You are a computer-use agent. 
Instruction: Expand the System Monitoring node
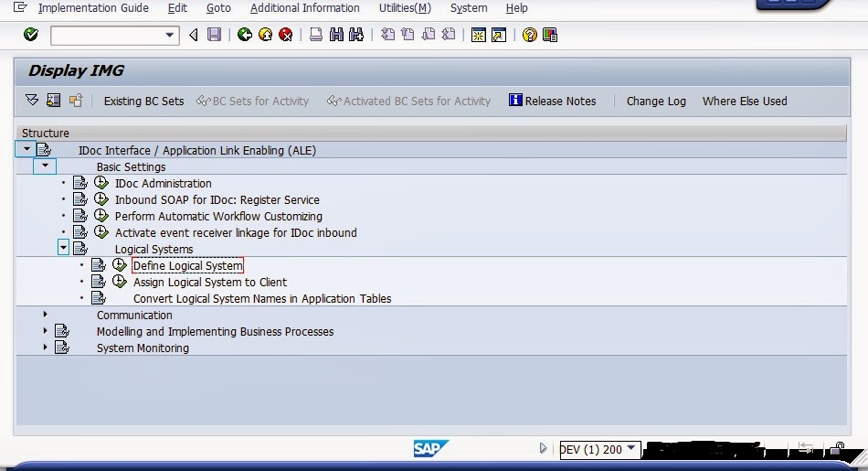[46, 348]
